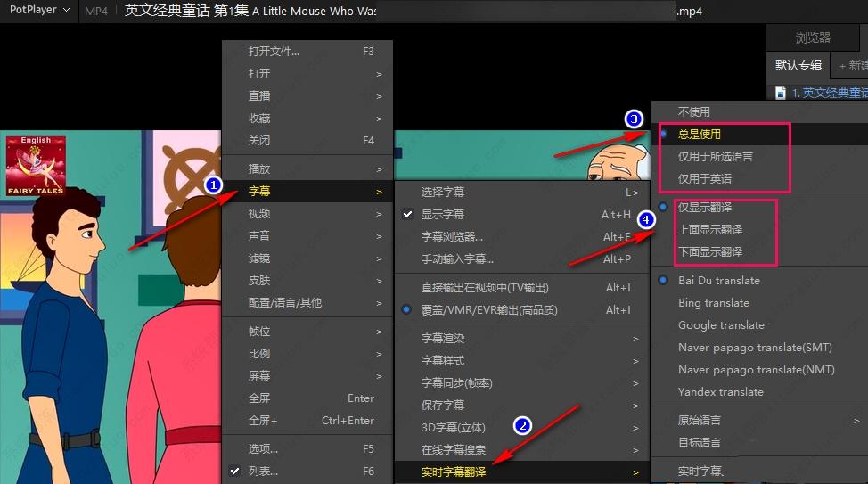The width and height of the screenshot is (868, 484).
Task: Open 配置/语言/其他 submenu
Action: (307, 302)
